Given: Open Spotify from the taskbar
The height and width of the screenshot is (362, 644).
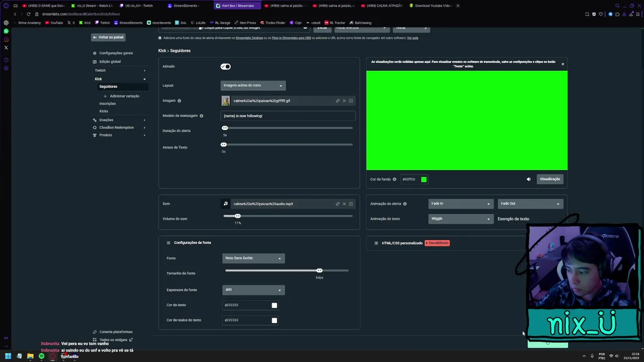Looking at the screenshot, I should (41, 356).
